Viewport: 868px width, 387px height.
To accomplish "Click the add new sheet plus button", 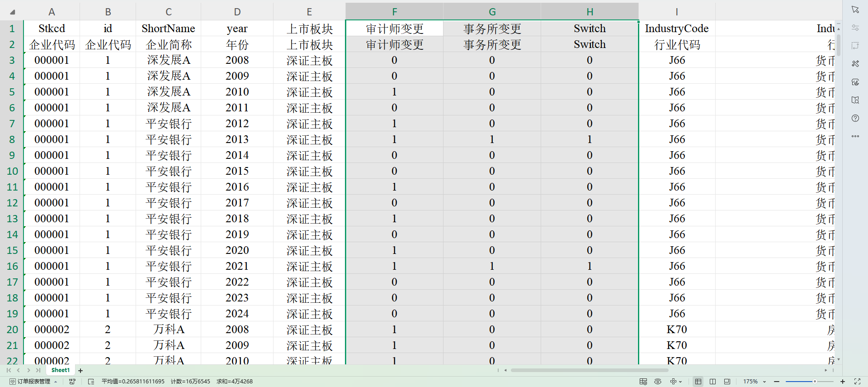I will point(80,371).
